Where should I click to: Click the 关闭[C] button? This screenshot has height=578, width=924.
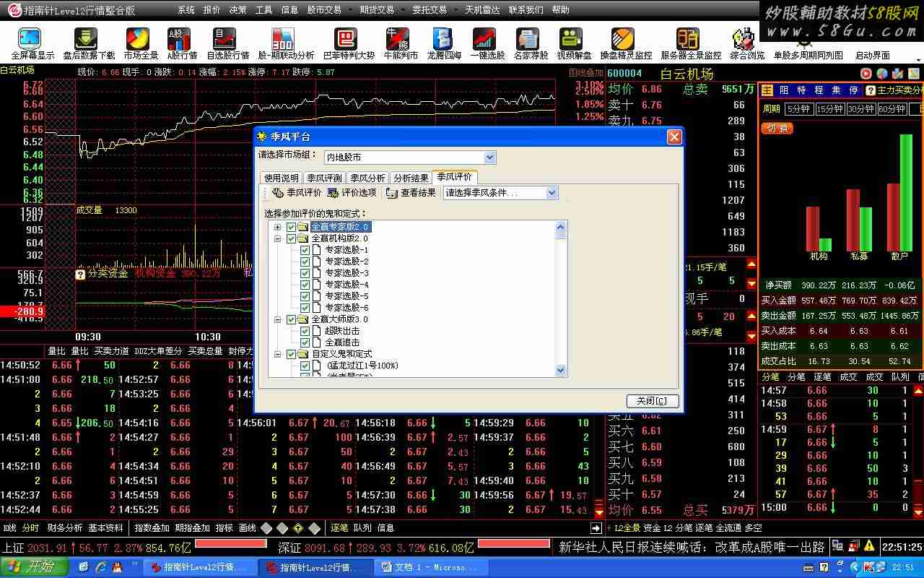tap(652, 401)
